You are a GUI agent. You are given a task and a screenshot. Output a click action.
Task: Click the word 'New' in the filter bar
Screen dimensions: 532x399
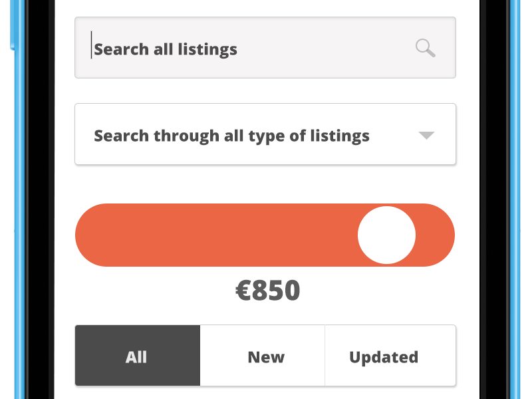click(266, 357)
